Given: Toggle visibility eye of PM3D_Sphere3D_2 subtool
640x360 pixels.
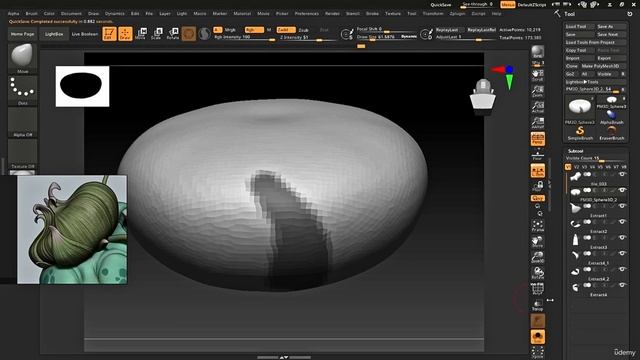Looking at the screenshot, I should 622,190.
